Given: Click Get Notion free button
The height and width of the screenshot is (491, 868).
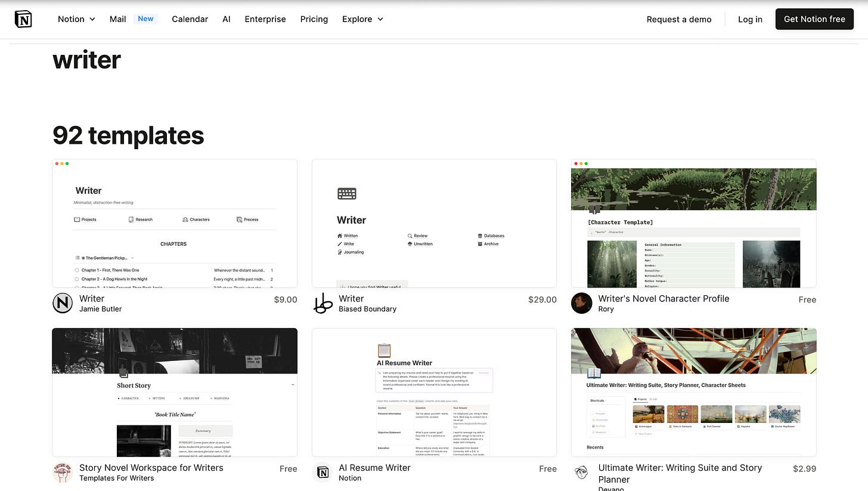Looking at the screenshot, I should pyautogui.click(x=814, y=19).
